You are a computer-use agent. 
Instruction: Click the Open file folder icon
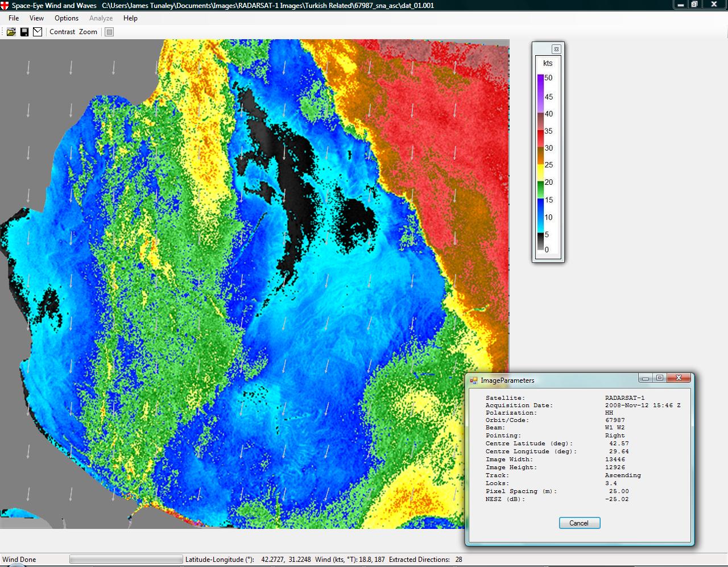coord(11,32)
